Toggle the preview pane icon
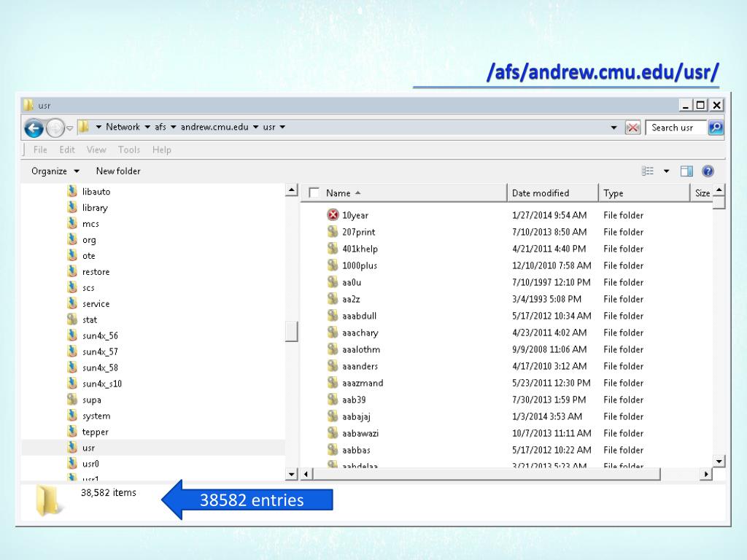The height and width of the screenshot is (560, 747). pos(686,171)
